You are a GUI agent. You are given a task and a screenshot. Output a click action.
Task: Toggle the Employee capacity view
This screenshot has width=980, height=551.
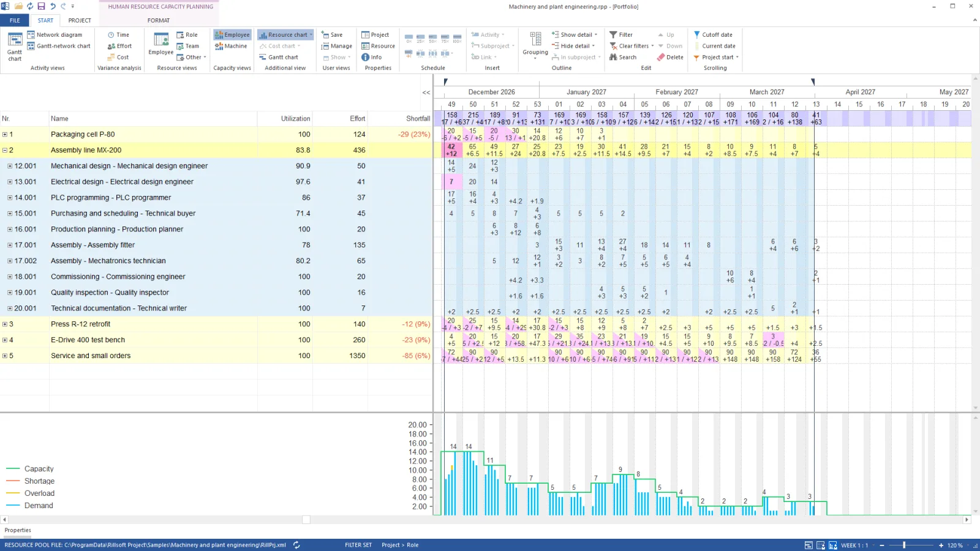pos(232,35)
